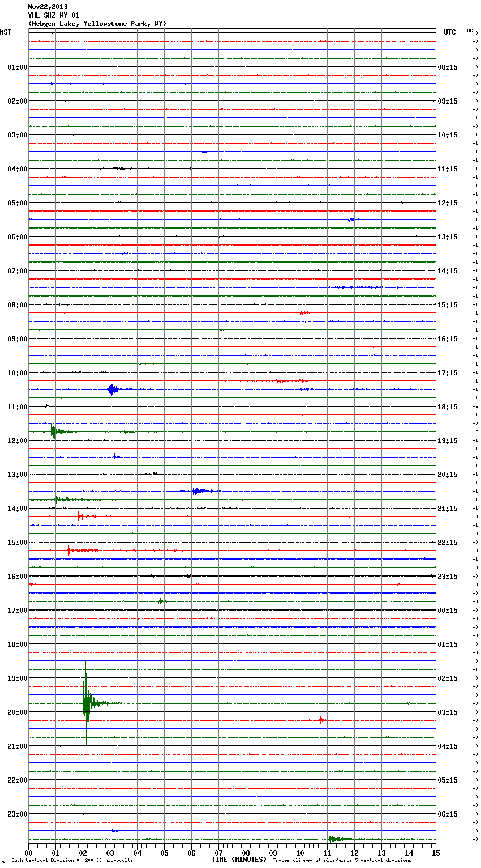Click the "23:00" MST time label
Screen dimensions: 481x868
point(17,814)
